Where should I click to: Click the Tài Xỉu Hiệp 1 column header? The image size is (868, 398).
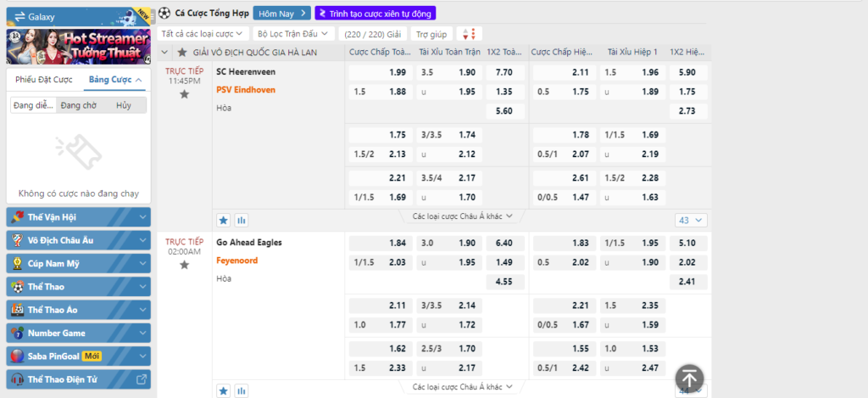[632, 52]
